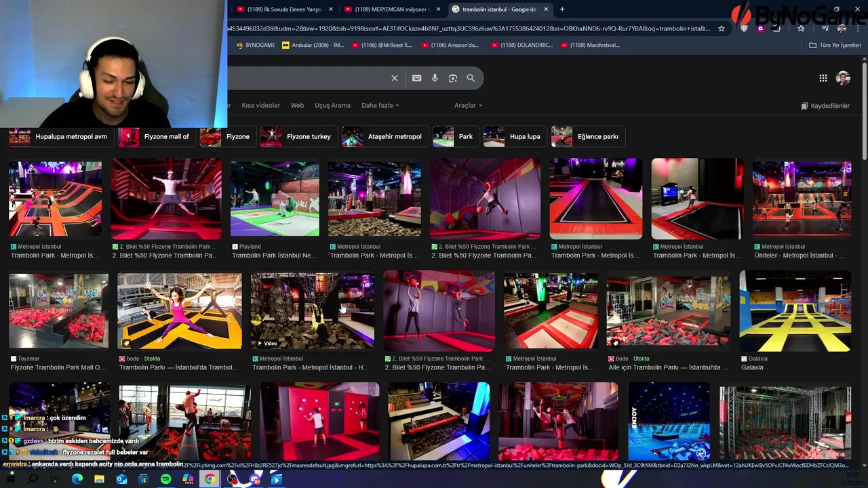Open 'Arabalar (2006) - IM...' bookmark
868x488 pixels.
[313, 45]
